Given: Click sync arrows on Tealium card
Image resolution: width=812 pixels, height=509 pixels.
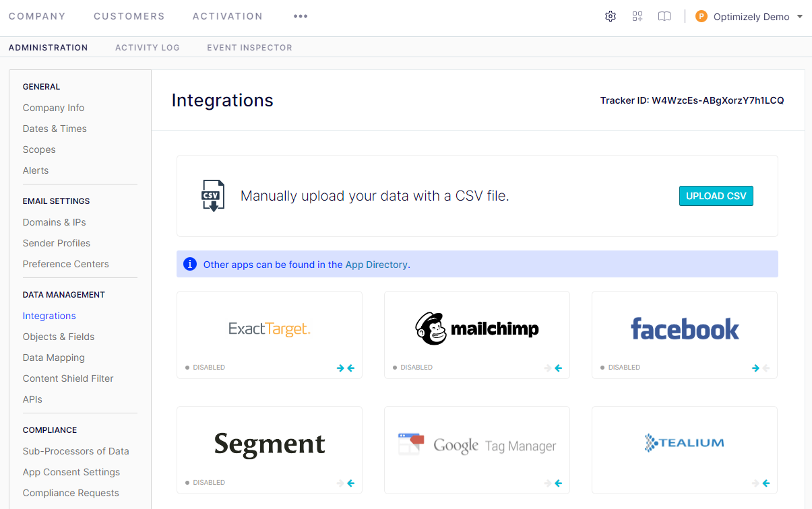Looking at the screenshot, I should pyautogui.click(x=761, y=483).
